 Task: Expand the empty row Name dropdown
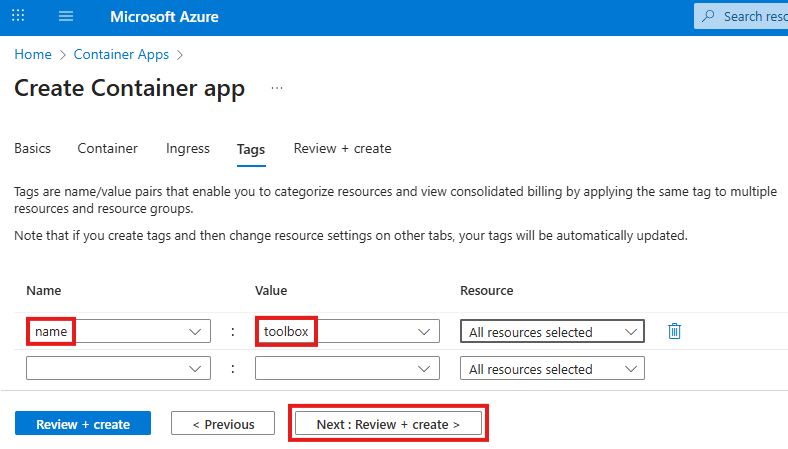pyautogui.click(x=194, y=369)
